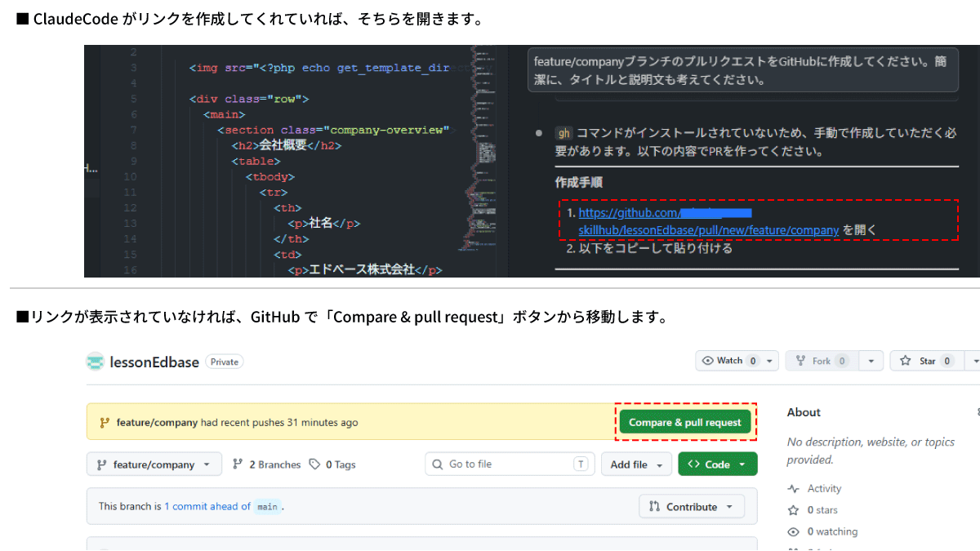980x551 pixels.
Task: Click the branch icon in the recent pushes banner
Action: tap(105, 423)
